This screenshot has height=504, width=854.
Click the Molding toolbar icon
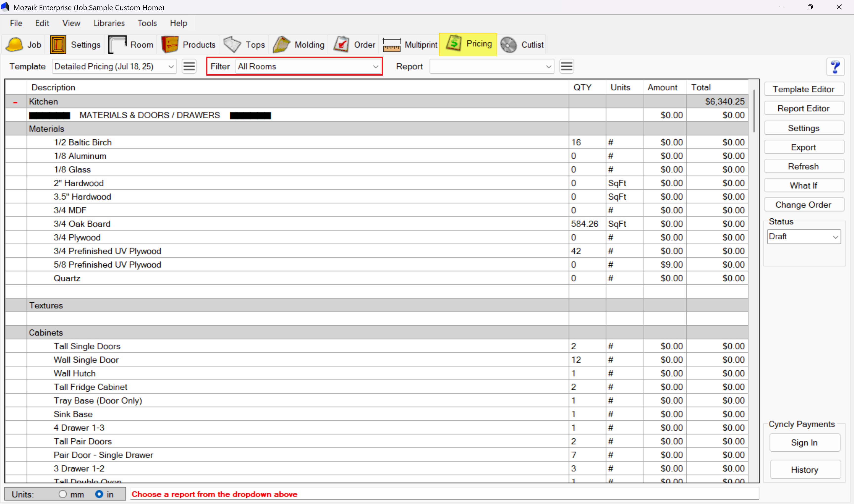[281, 44]
